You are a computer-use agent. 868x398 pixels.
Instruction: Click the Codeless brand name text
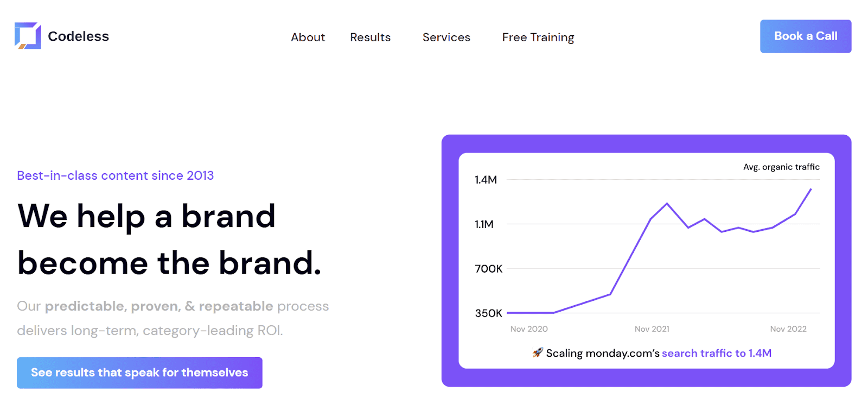click(x=78, y=36)
